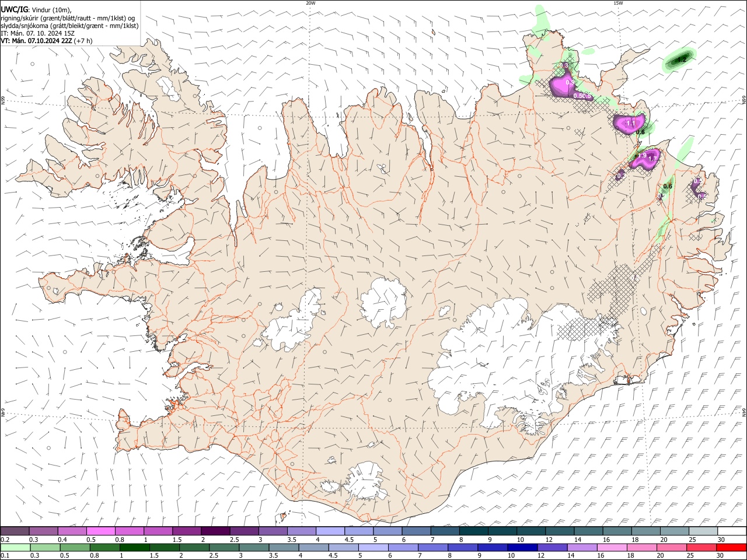Click the 'rigning/skúrir' legend description line

click(68, 17)
